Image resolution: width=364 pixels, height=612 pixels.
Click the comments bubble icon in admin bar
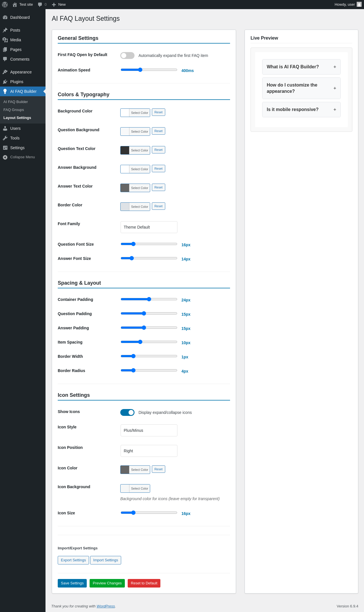pyautogui.click(x=40, y=5)
